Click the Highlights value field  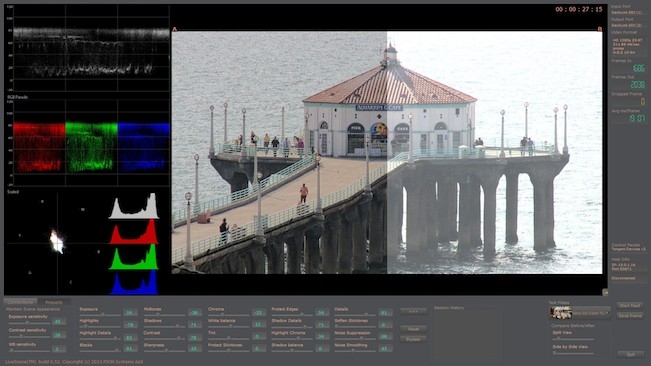click(130, 325)
